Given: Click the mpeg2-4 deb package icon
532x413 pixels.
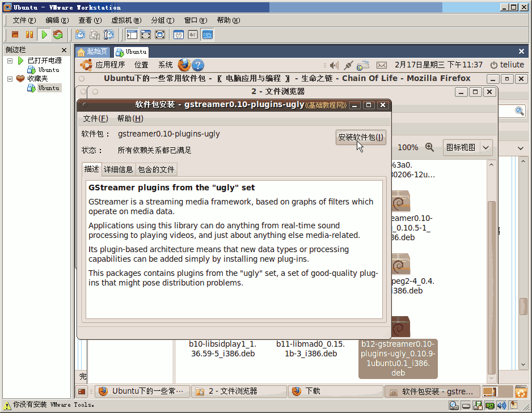Looking at the screenshot, I should click(x=400, y=264).
